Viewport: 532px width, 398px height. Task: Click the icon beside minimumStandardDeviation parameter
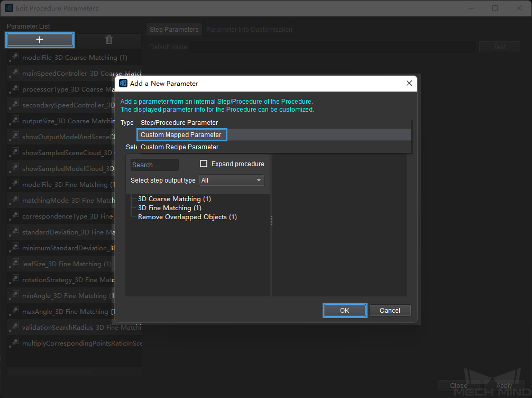(x=14, y=247)
